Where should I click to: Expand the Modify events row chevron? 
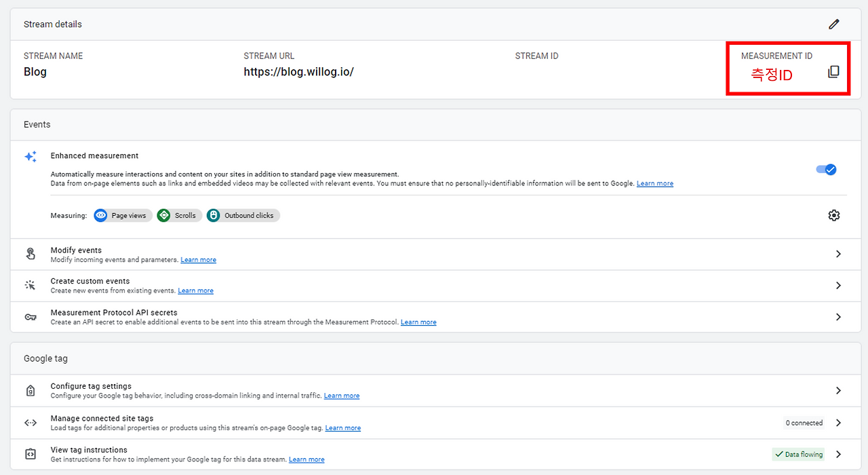838,254
